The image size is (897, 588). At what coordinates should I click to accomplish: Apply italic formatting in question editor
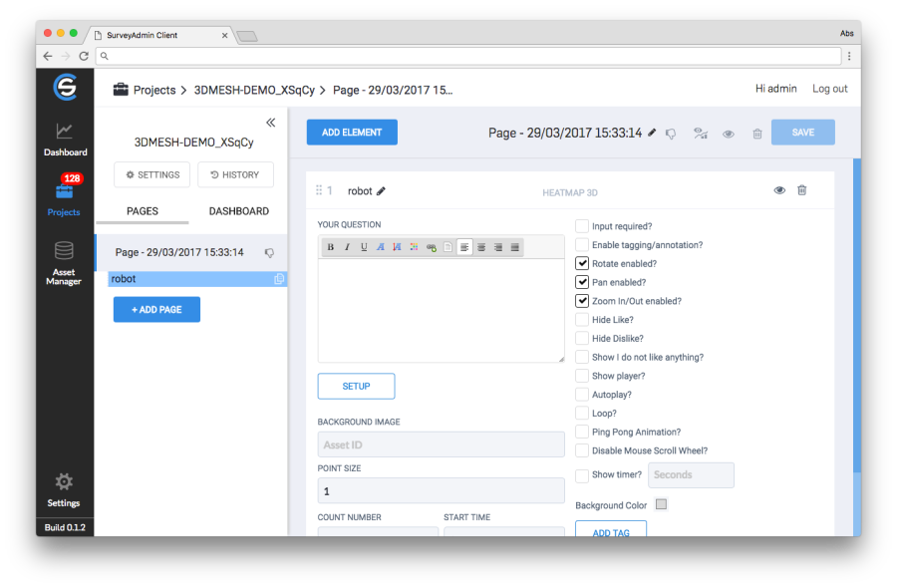[347, 247]
